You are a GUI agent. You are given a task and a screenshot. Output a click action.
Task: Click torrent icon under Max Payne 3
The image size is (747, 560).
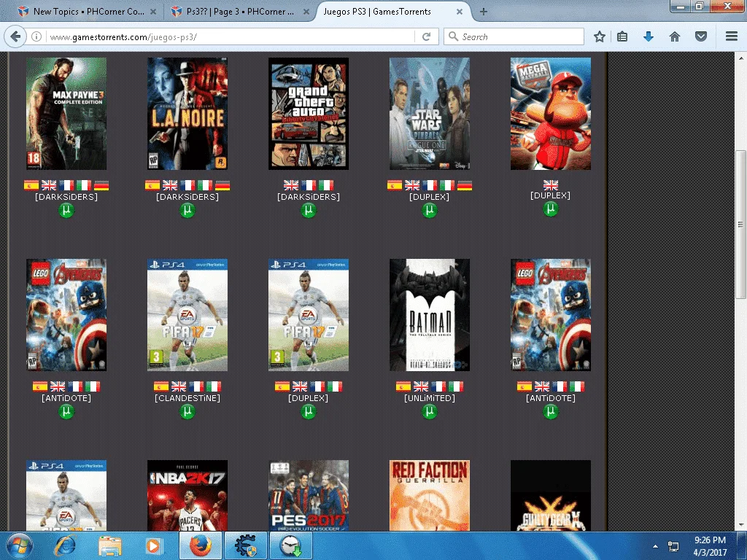point(66,210)
